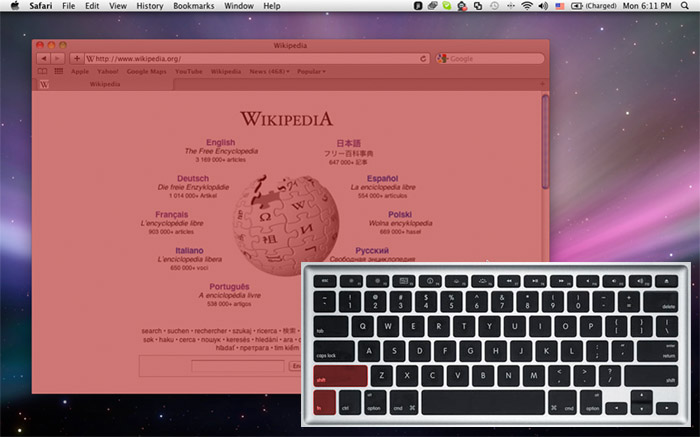
Task: Open Italiano Wikipedia link
Action: point(189,251)
